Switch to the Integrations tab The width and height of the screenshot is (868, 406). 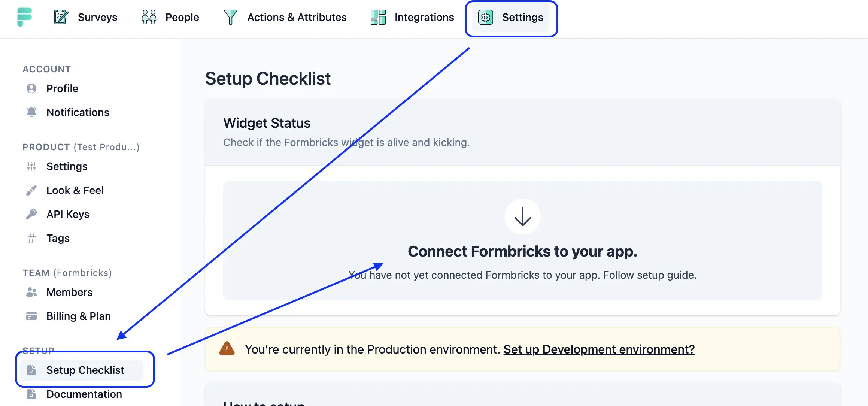pos(412,17)
